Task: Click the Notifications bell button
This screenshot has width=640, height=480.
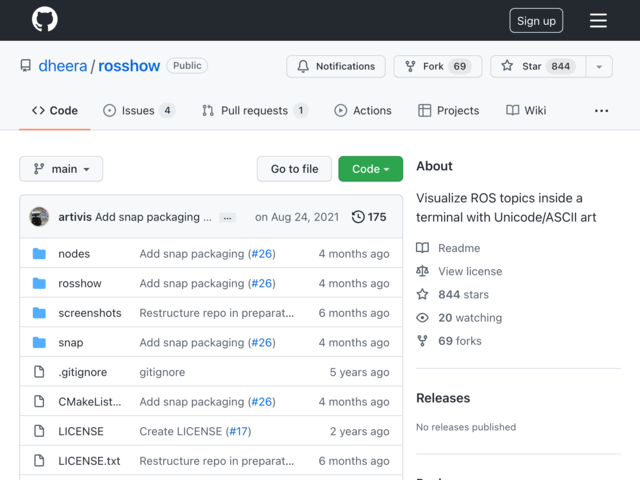Action: click(x=336, y=66)
